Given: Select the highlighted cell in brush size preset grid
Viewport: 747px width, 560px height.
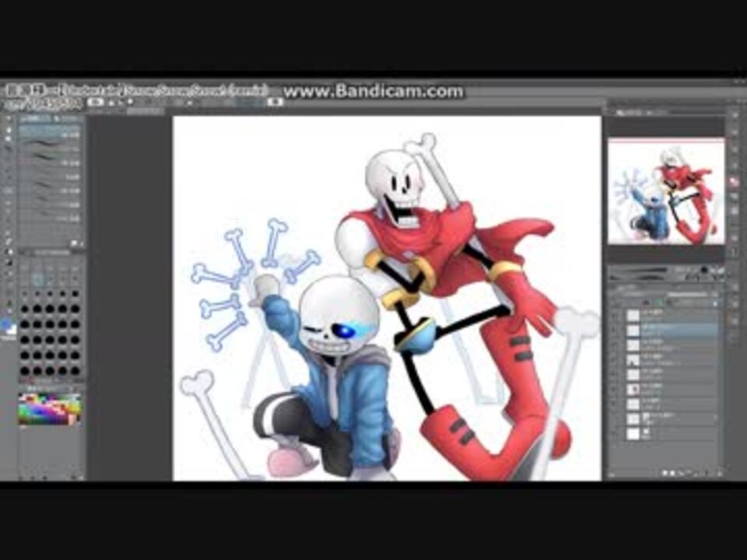Looking at the screenshot, I should 37,281.
